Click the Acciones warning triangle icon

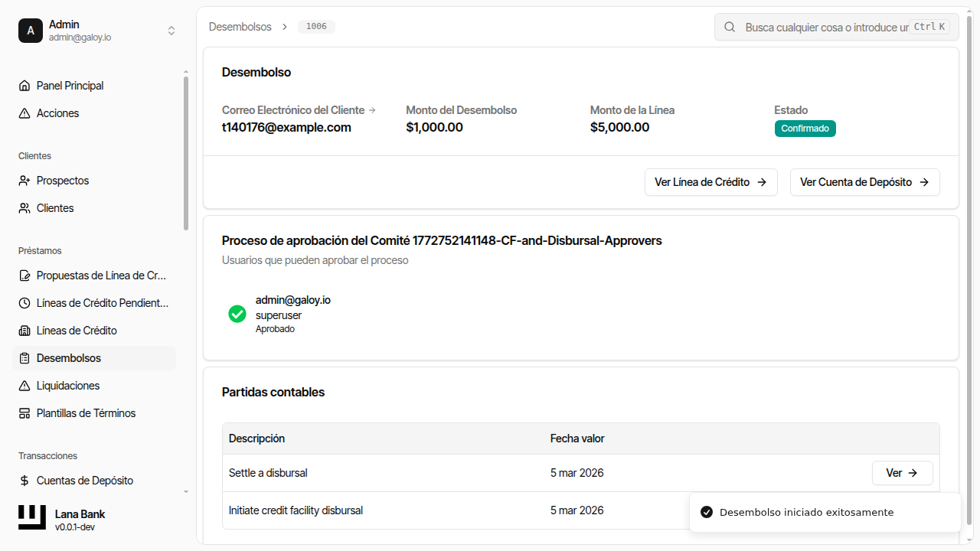(24, 113)
